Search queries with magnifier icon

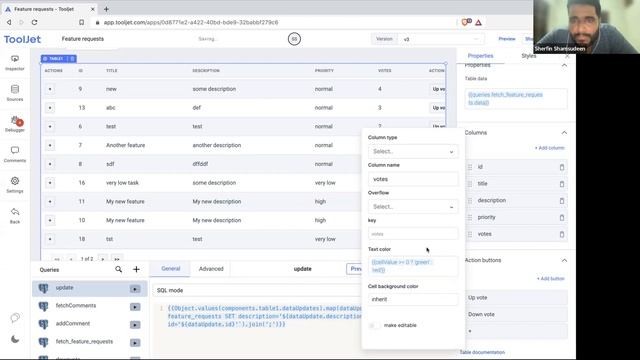point(118,269)
